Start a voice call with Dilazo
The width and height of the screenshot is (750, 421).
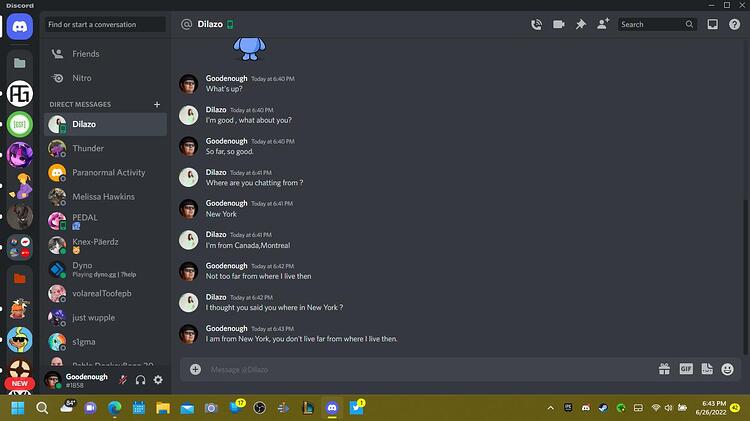click(x=536, y=24)
